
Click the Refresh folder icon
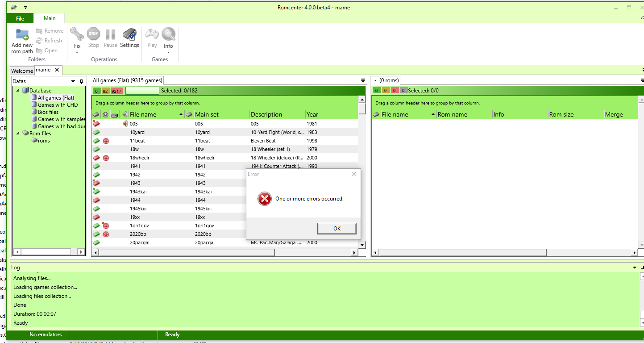[x=39, y=41]
